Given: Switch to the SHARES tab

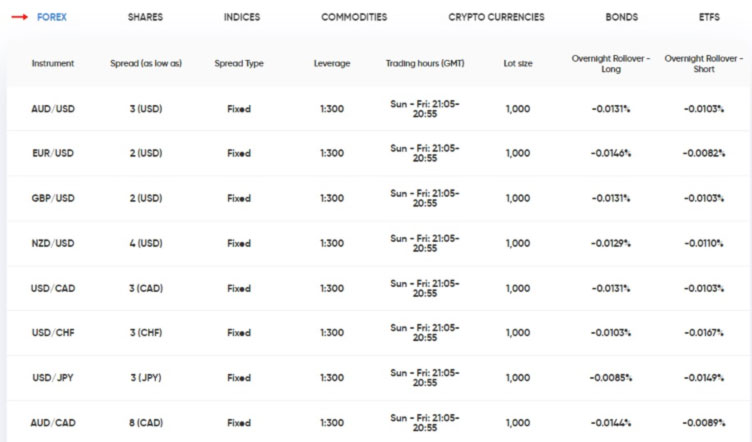Looking at the screenshot, I should pos(145,17).
